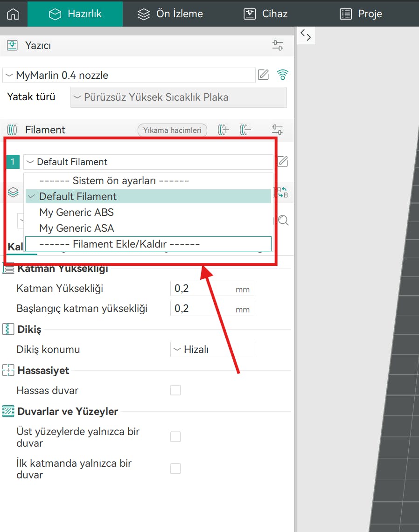Edit the Default Filament preset
Viewport: 419px width, 532px height.
pyautogui.click(x=283, y=162)
